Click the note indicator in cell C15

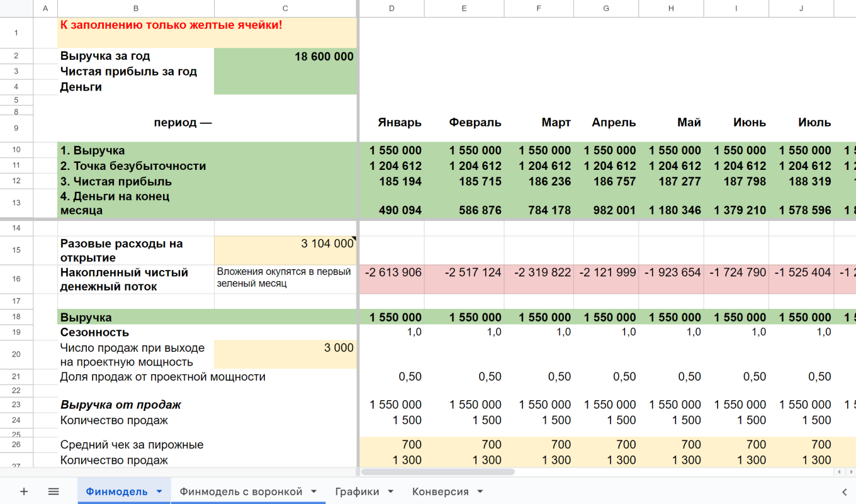354,238
